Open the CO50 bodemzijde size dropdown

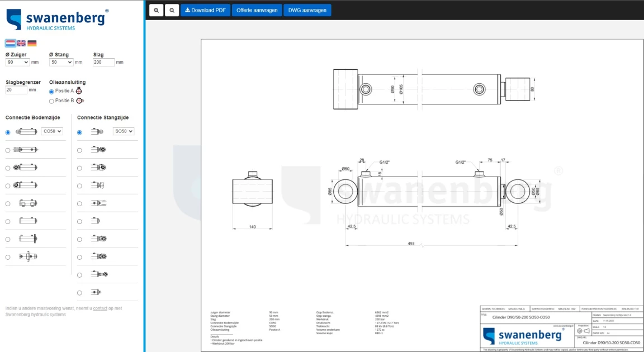pos(52,131)
